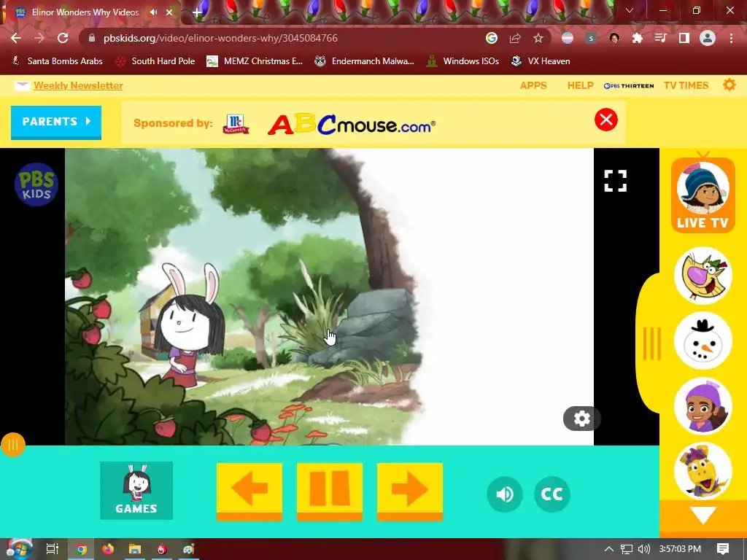
Task: Open VX Heaven bookmark
Action: pyautogui.click(x=541, y=61)
